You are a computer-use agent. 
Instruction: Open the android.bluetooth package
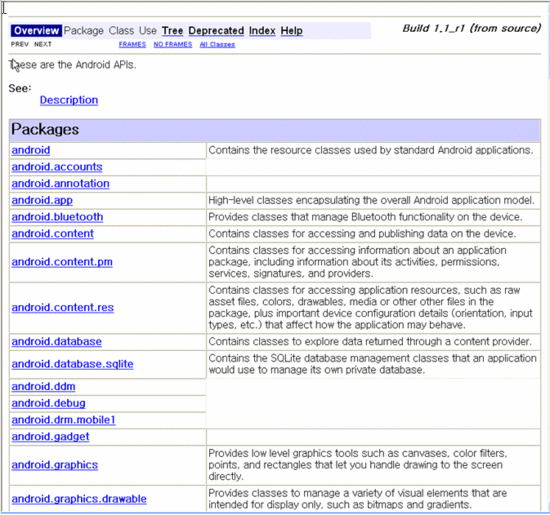(57, 217)
